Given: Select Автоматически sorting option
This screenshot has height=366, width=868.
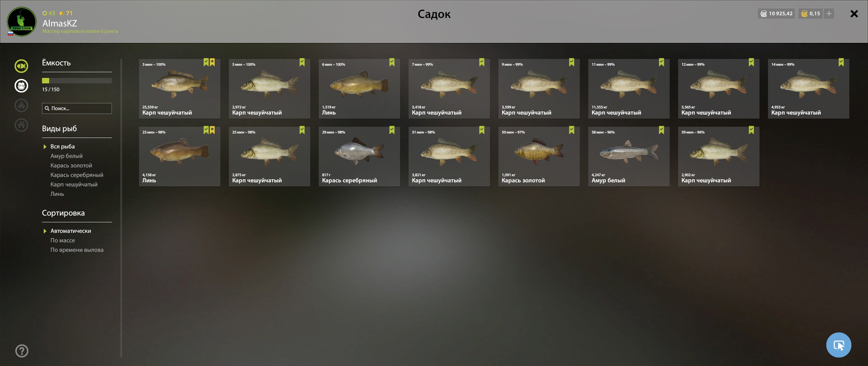Looking at the screenshot, I should [71, 231].
